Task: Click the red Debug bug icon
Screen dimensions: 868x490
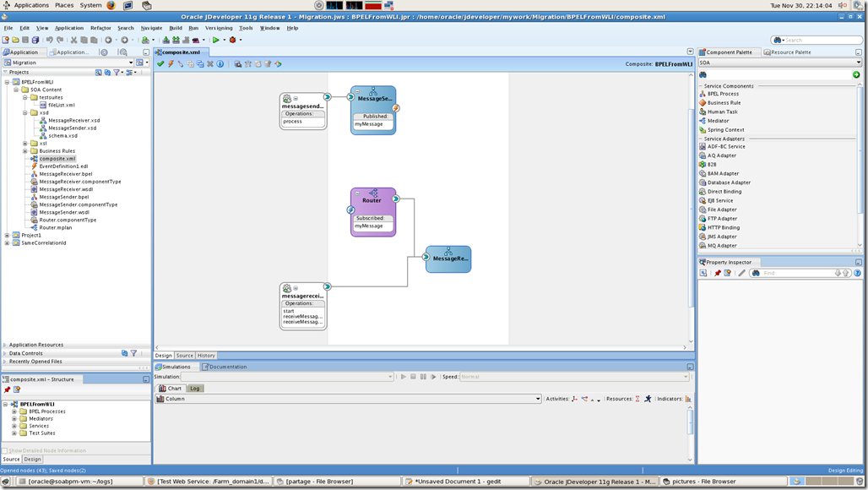Action: pos(232,40)
